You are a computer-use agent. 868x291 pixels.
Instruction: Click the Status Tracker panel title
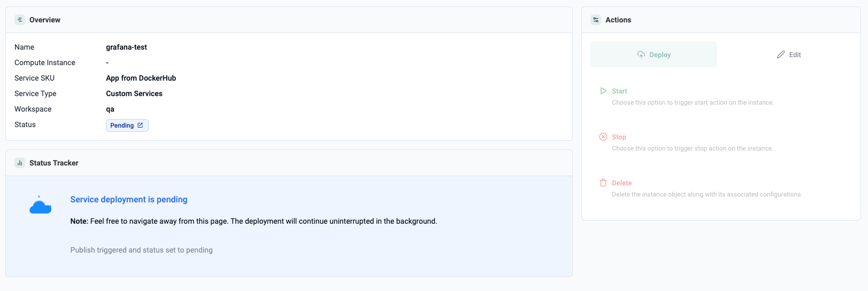pos(54,163)
